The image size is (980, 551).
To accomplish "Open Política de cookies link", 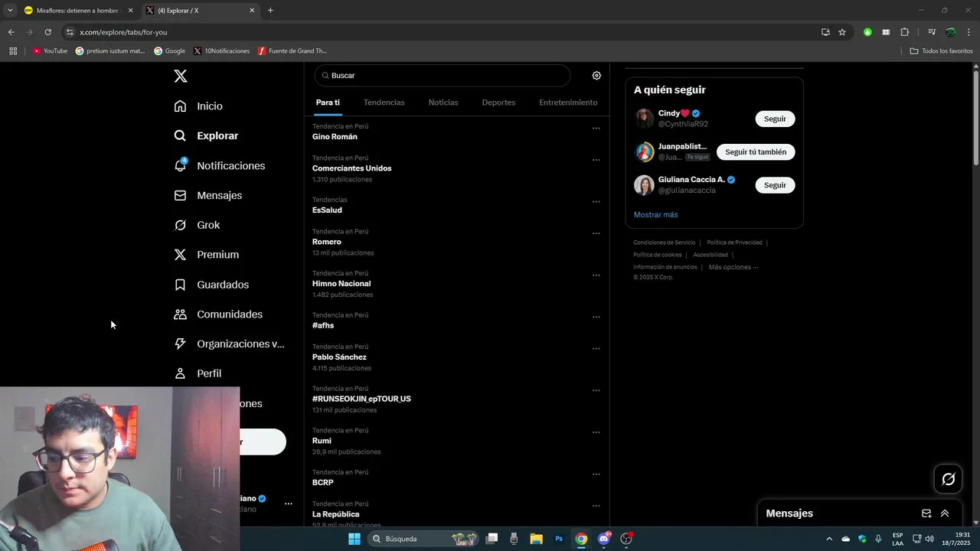I will click(657, 255).
